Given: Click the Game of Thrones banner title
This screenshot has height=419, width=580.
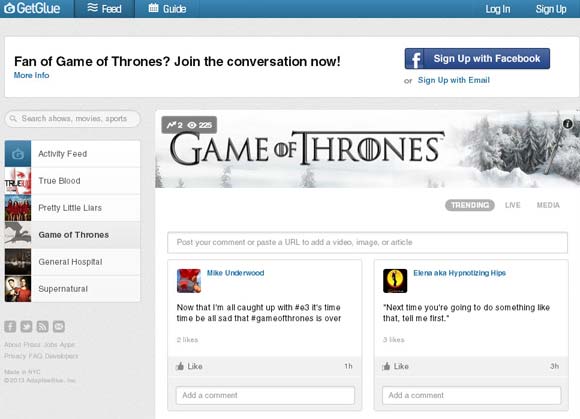Looking at the screenshot, I should coord(307,148).
